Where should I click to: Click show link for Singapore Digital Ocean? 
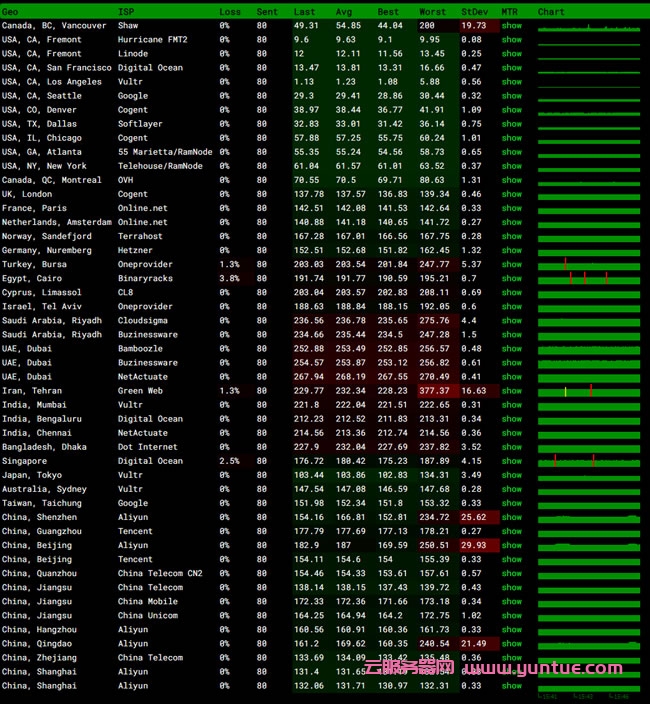511,461
